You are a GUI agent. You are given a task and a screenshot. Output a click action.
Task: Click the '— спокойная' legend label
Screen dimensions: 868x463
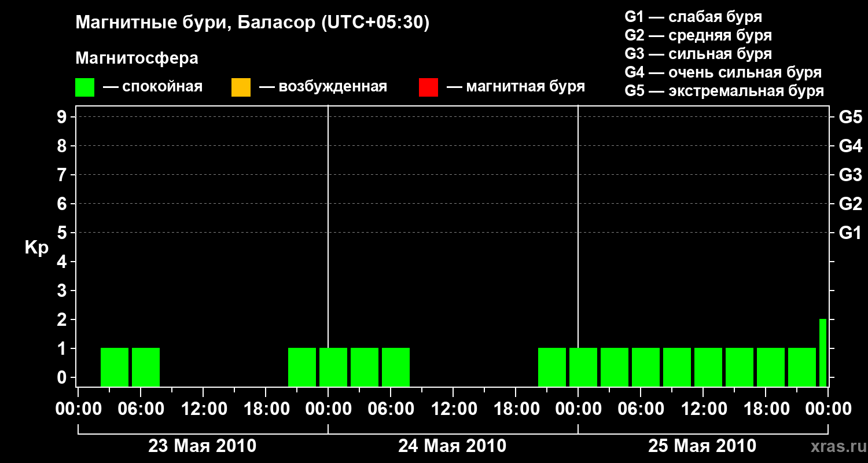[x=153, y=87]
